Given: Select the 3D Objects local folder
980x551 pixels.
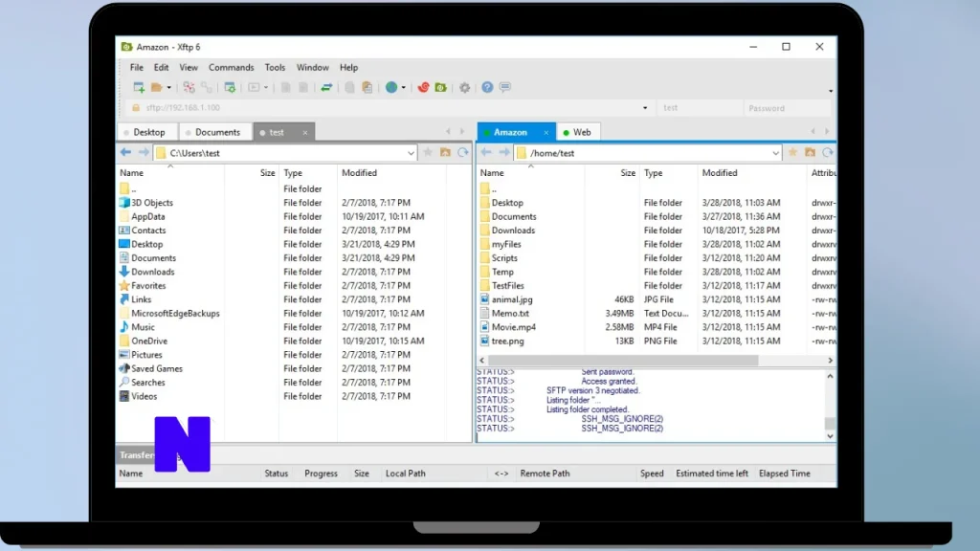Looking at the screenshot, I should coord(152,203).
